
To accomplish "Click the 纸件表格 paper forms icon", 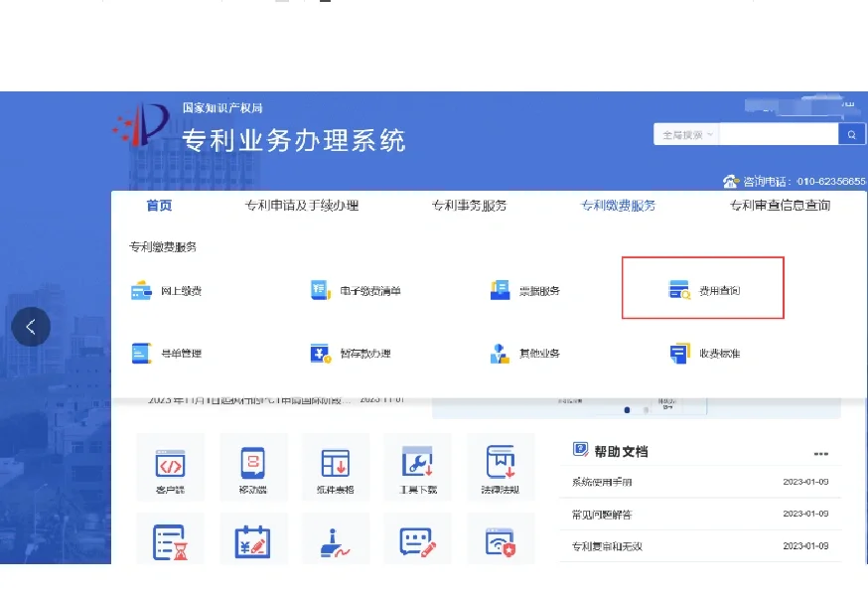I will [336, 465].
